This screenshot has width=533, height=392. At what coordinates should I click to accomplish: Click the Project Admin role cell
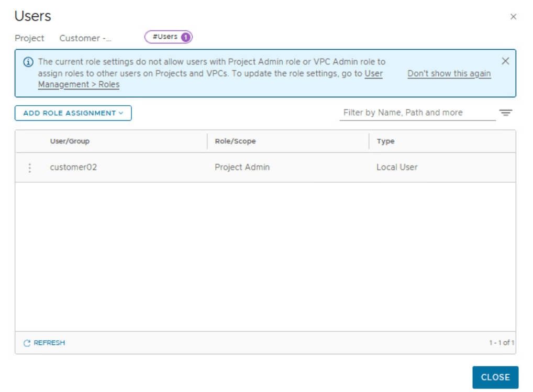coord(242,167)
